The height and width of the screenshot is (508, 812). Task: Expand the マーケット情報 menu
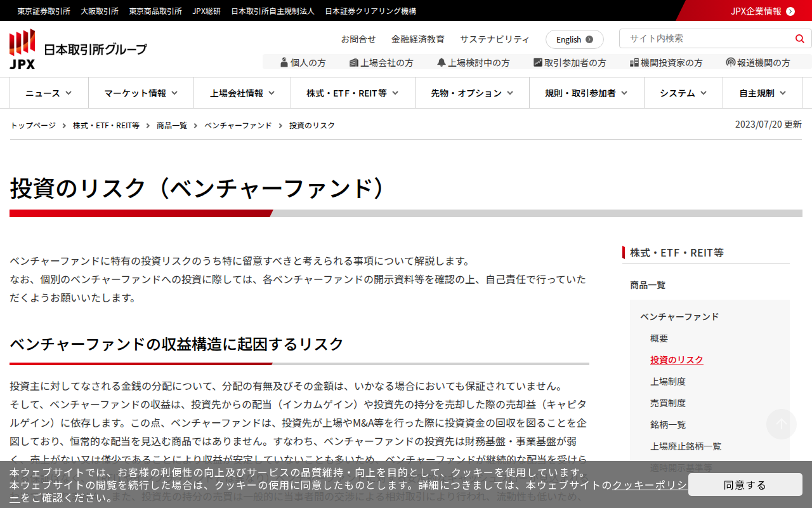(141, 93)
